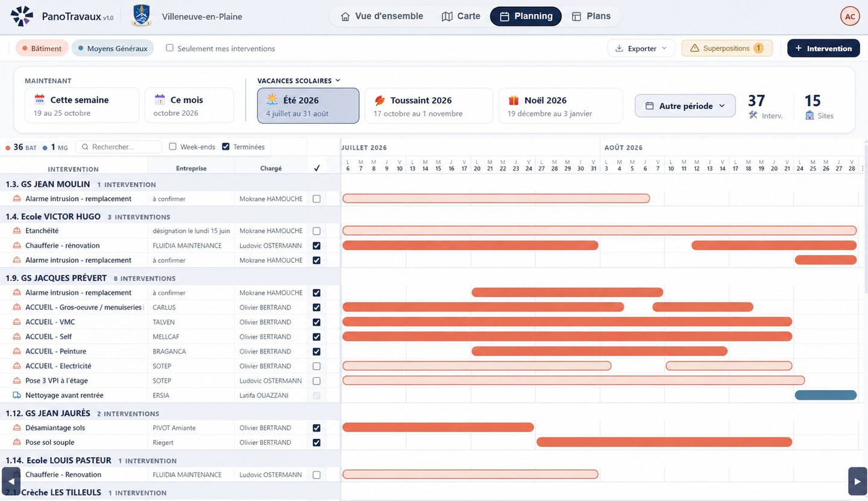Click the right arrow to scroll the timeline forward
The height and width of the screenshot is (501, 868).
coord(857,481)
